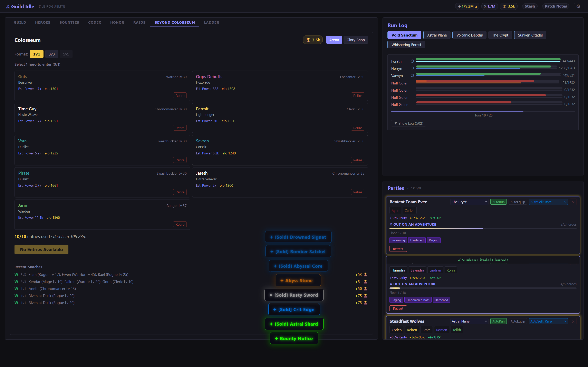
Task: Retire the hero Oops Debuffs
Action: 357,96
